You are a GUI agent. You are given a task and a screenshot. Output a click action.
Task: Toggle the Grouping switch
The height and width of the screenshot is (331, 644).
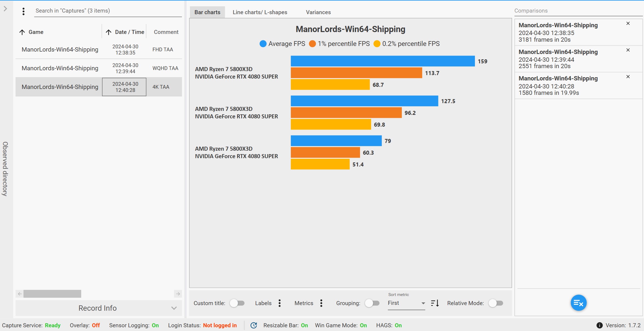pos(372,303)
